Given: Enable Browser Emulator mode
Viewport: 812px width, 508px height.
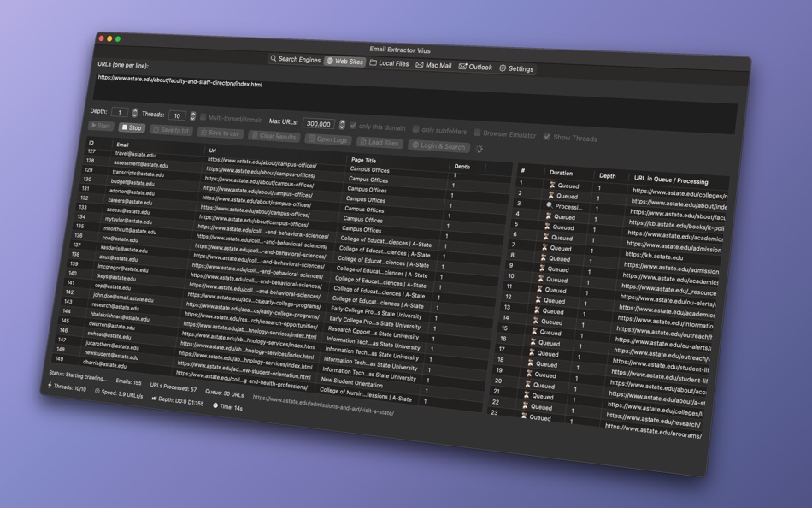Looking at the screenshot, I should (476, 132).
